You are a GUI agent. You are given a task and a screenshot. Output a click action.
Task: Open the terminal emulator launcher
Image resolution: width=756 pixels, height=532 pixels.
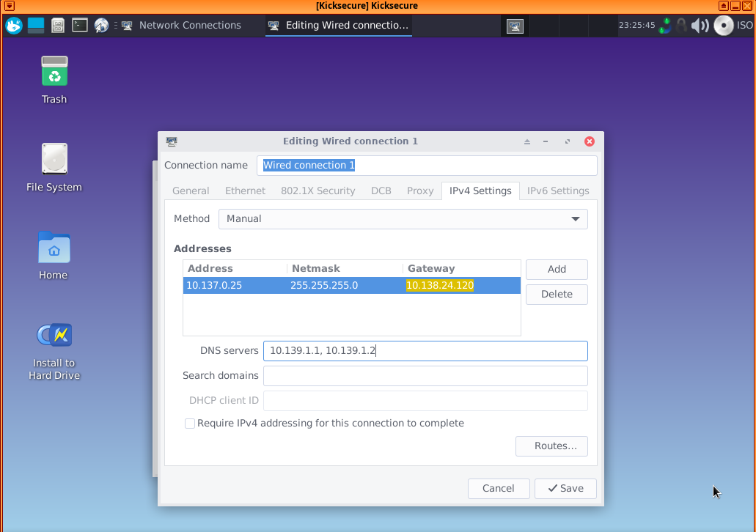coord(80,26)
